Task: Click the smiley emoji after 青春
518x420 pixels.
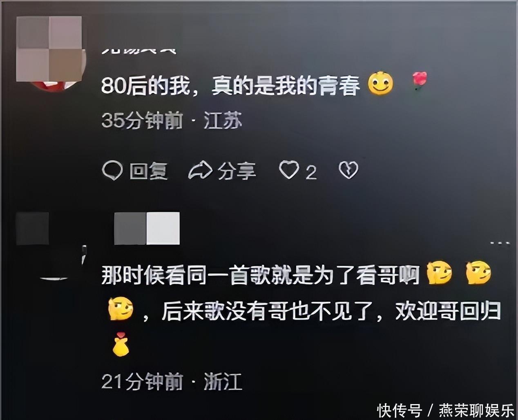Action: point(380,83)
